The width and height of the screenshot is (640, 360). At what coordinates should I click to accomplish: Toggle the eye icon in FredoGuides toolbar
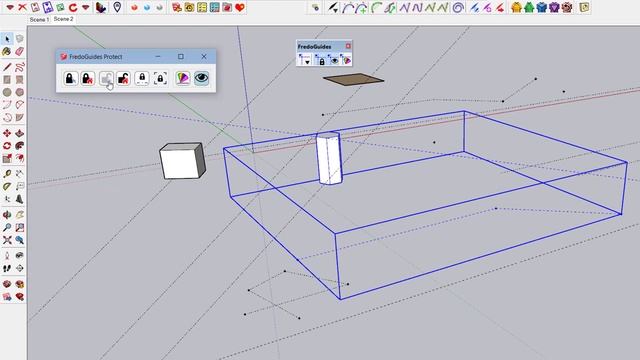coord(334,60)
